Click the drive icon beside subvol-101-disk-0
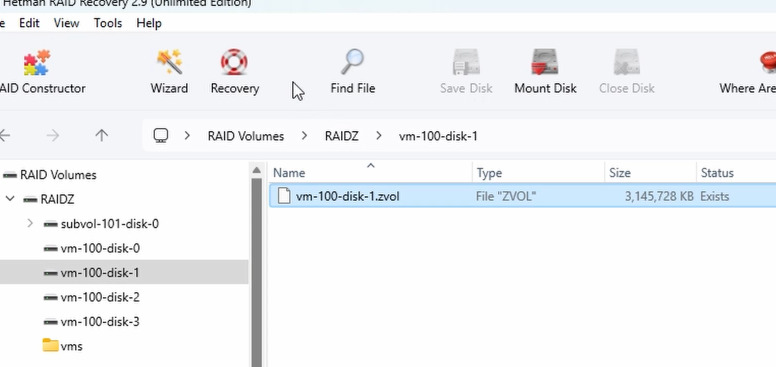 click(x=50, y=224)
